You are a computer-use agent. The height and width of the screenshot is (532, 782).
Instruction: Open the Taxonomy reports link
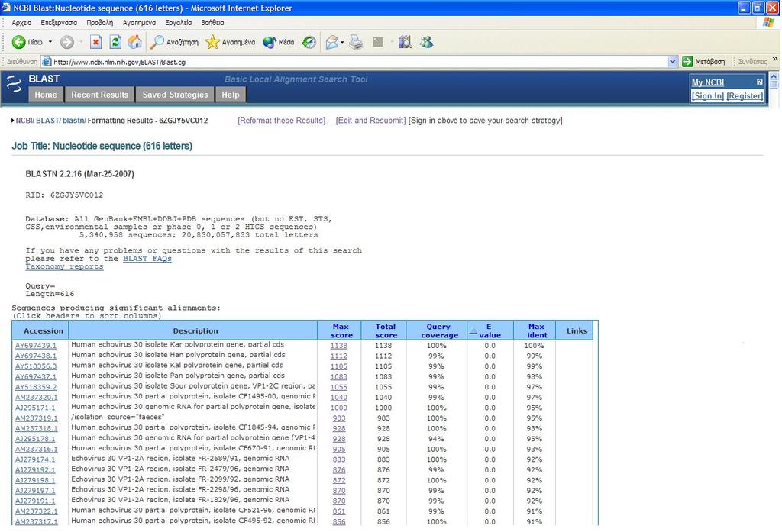64,266
